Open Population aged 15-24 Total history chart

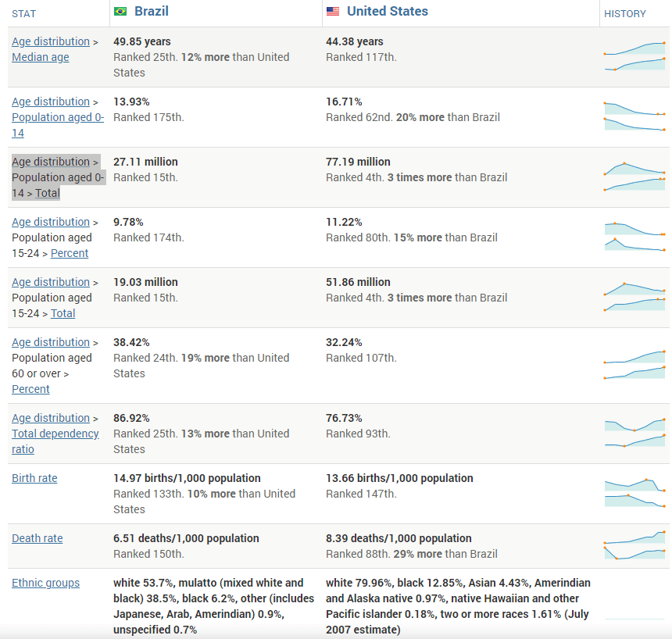pyautogui.click(x=634, y=298)
